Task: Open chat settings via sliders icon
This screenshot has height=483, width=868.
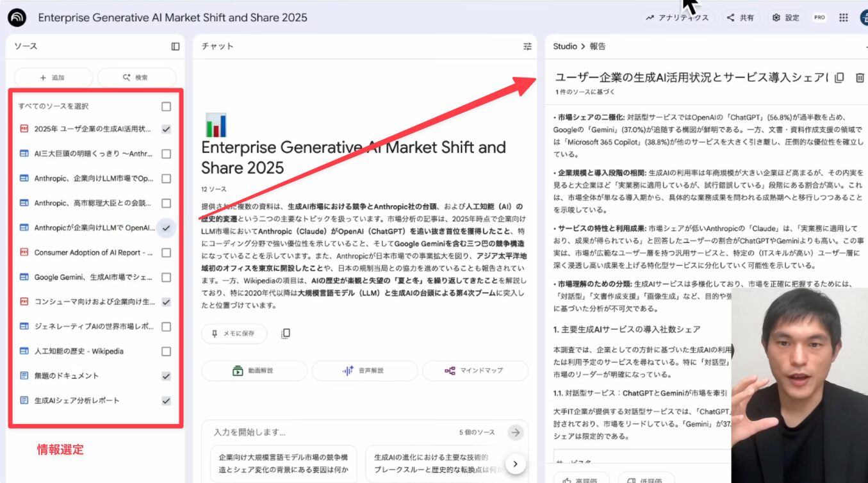Action: [x=527, y=46]
